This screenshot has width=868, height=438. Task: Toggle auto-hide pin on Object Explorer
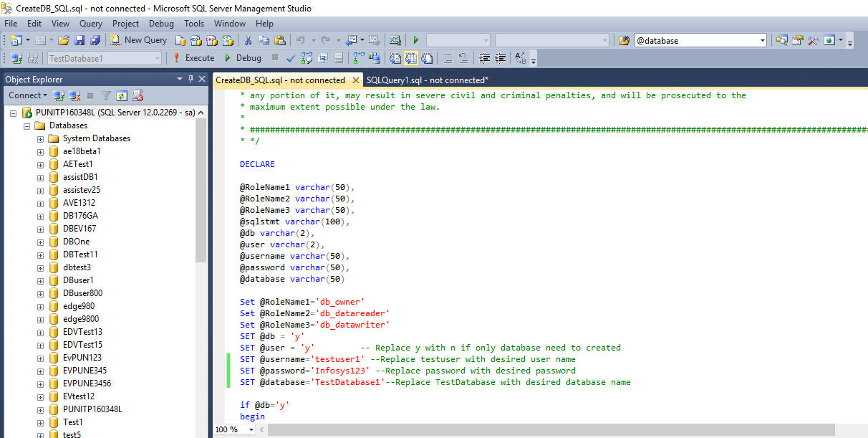[x=191, y=80]
